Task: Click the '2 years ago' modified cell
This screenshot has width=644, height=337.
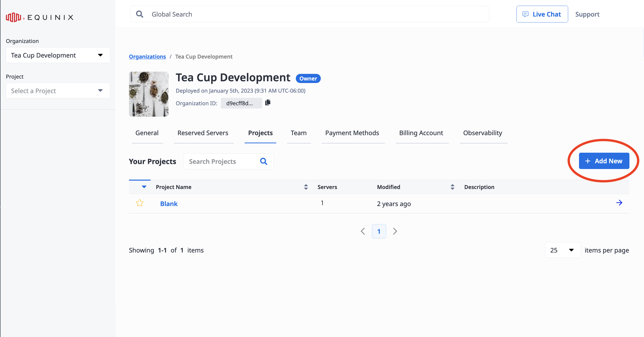Action: click(394, 204)
